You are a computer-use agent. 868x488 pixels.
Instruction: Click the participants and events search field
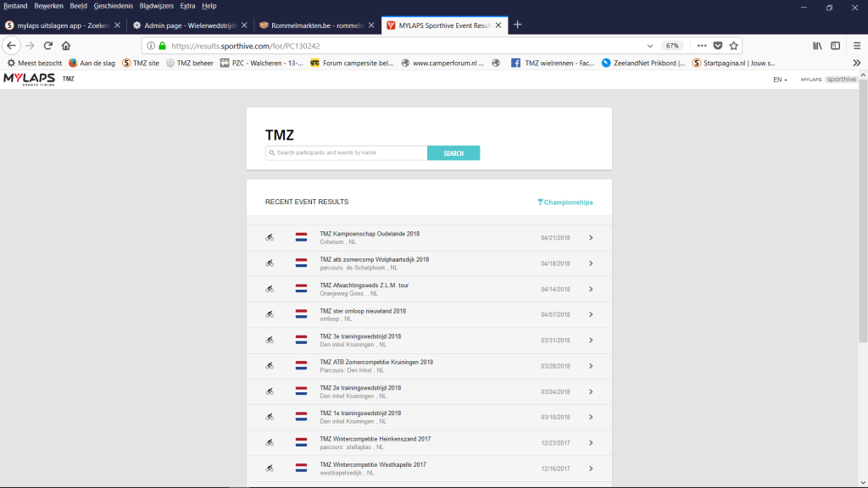348,153
